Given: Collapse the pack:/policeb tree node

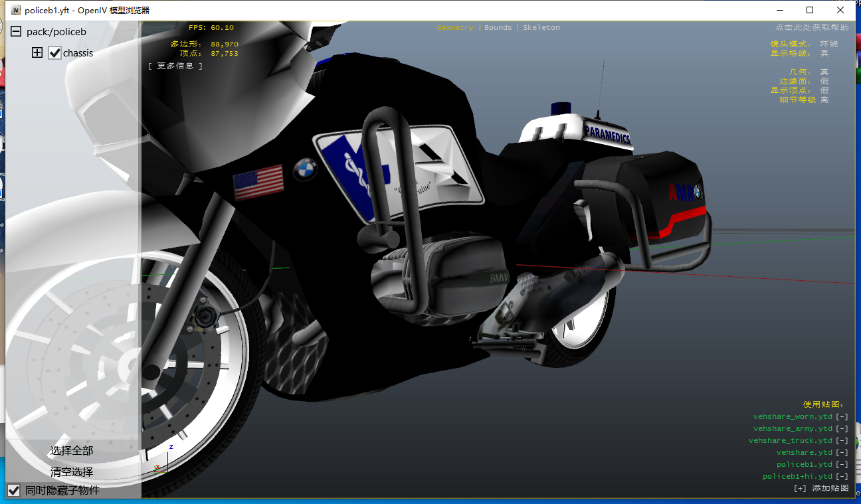Looking at the screenshot, I should [16, 32].
